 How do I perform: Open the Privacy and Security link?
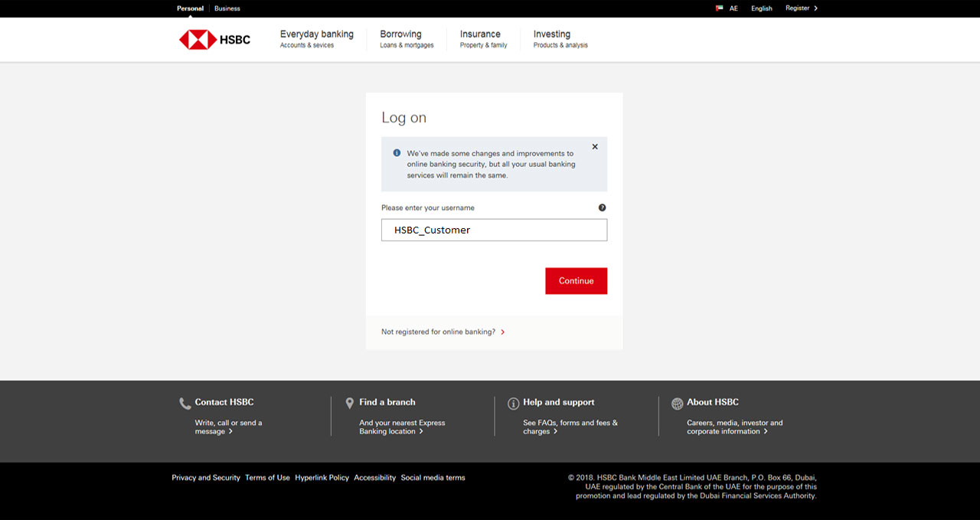coord(206,478)
